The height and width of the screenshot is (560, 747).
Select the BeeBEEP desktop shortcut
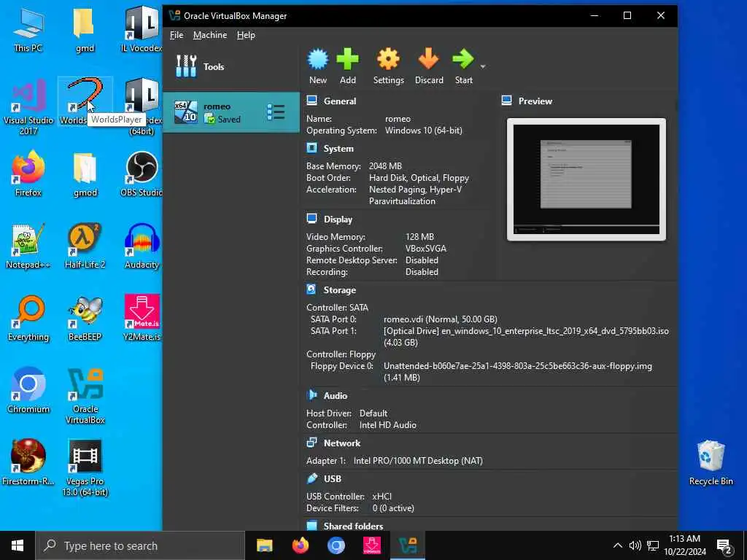click(x=85, y=319)
